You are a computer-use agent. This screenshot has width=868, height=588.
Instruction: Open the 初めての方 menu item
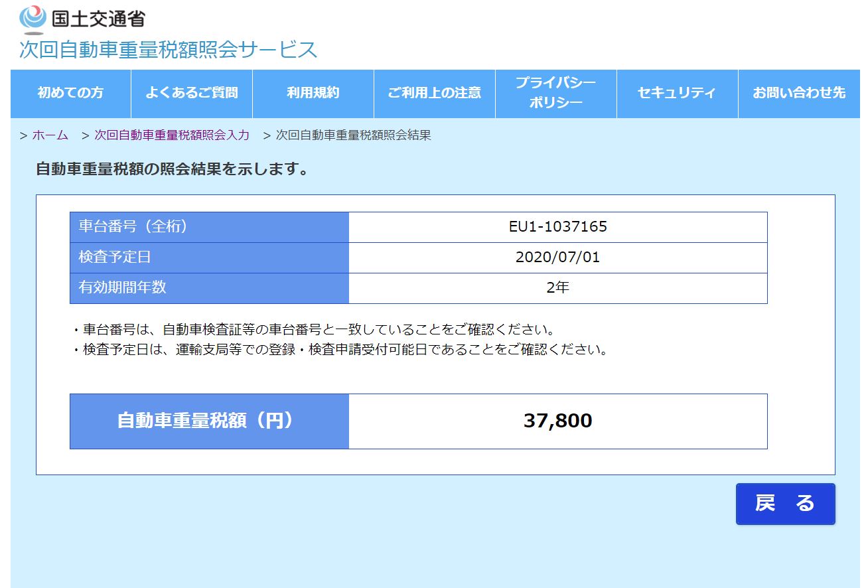[70, 93]
